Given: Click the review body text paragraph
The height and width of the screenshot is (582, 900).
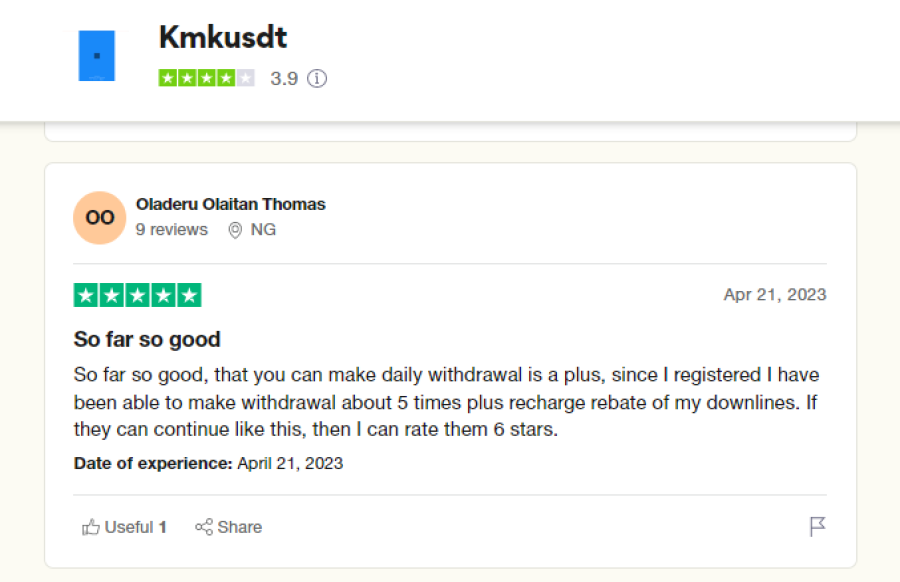Looking at the screenshot, I should pos(447,402).
